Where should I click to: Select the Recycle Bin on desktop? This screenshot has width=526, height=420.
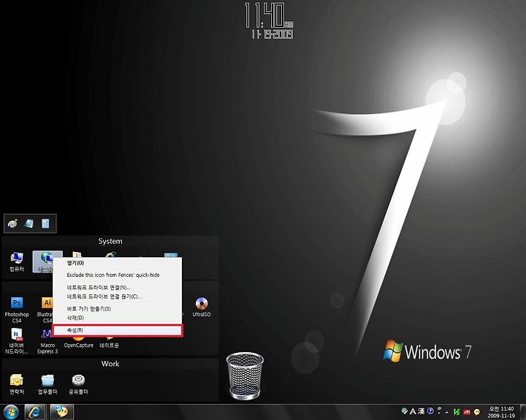[x=245, y=375]
